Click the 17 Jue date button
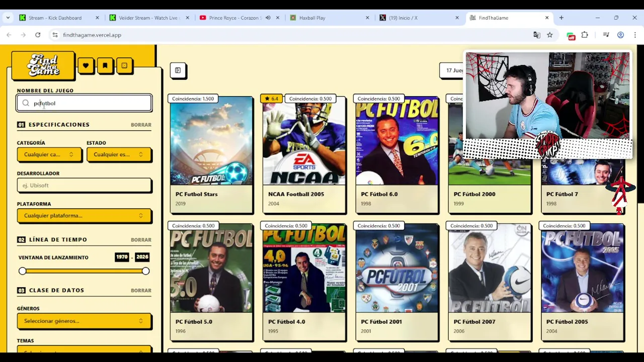The width and height of the screenshot is (644, 362). (453, 70)
